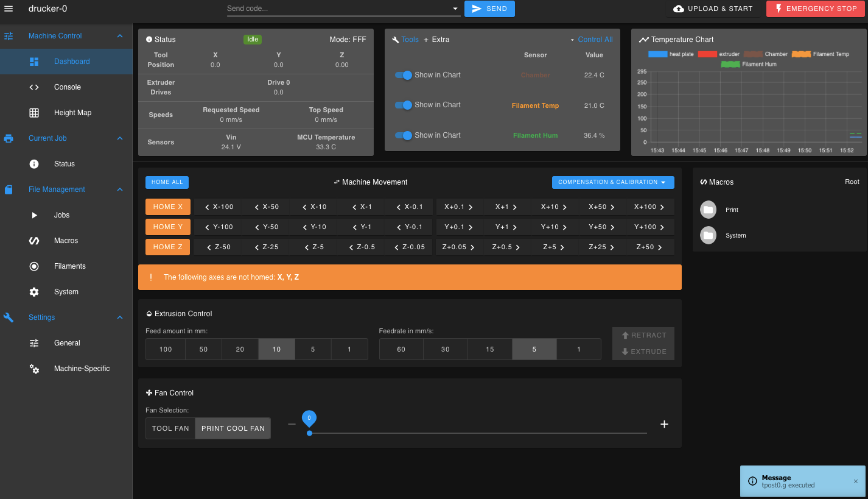The height and width of the screenshot is (499, 868).
Task: Toggle heat plate legend in temperature chart
Action: [x=671, y=54]
